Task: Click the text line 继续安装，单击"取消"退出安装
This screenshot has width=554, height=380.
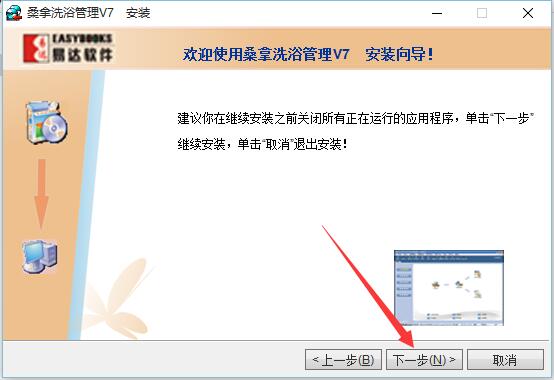Action: click(x=263, y=144)
